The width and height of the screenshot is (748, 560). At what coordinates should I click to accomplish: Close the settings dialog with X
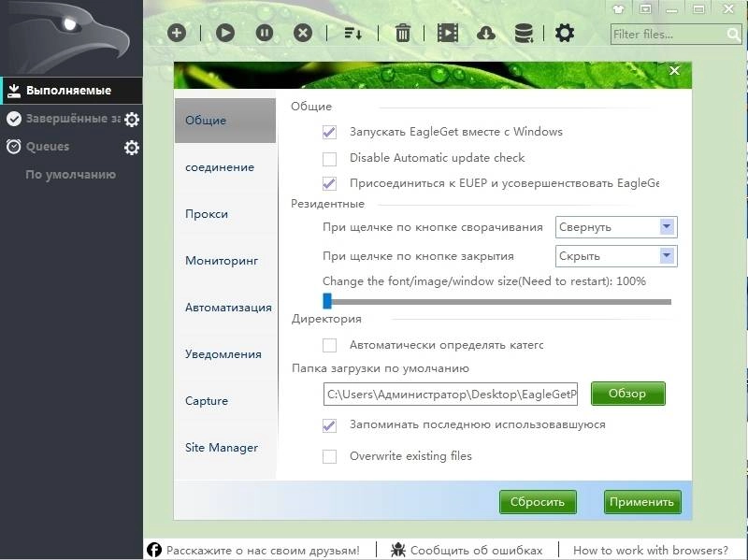tap(674, 71)
